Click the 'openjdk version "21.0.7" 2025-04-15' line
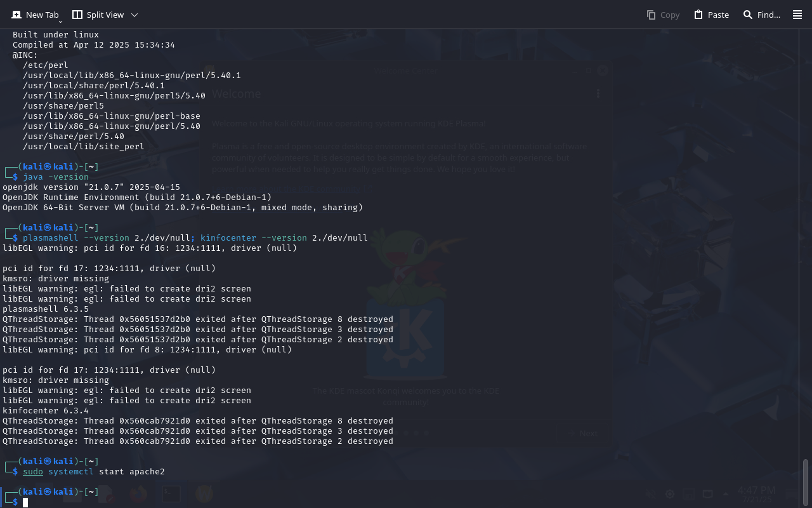 (x=91, y=187)
